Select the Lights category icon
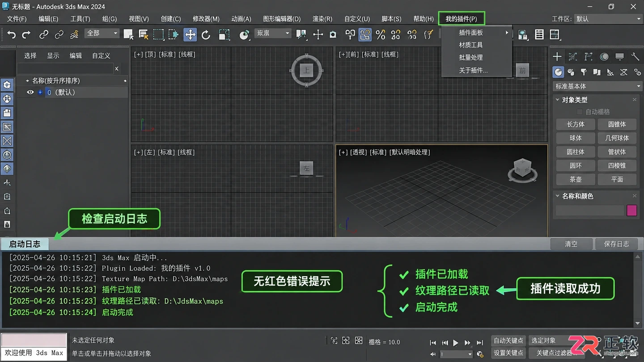 584,72
